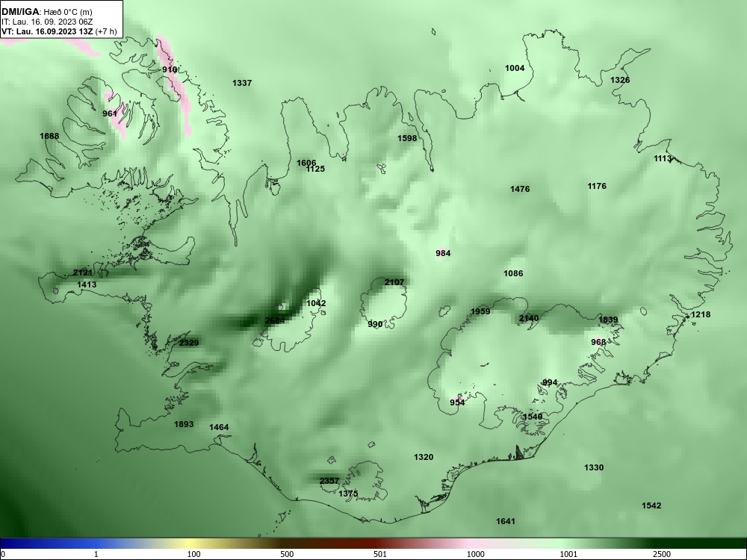Screen dimensions: 747x560
Task: Click the color scale label 2500
Action: (662, 554)
